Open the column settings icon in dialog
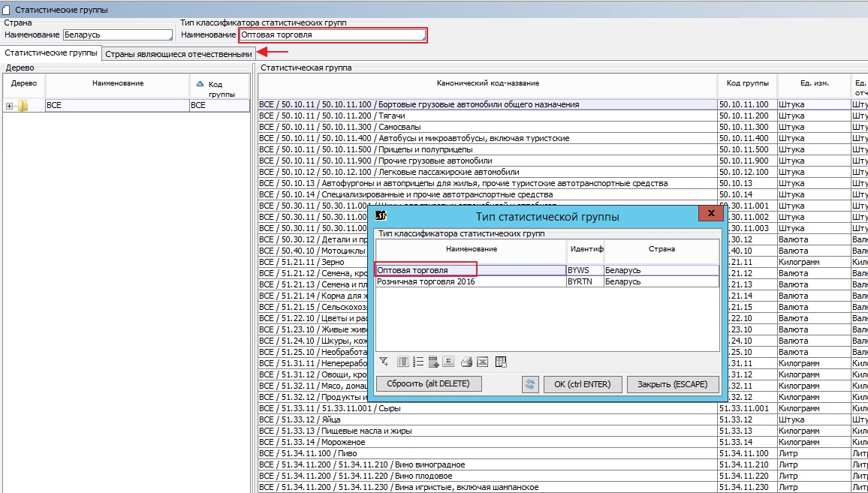The image size is (868, 493). click(403, 362)
